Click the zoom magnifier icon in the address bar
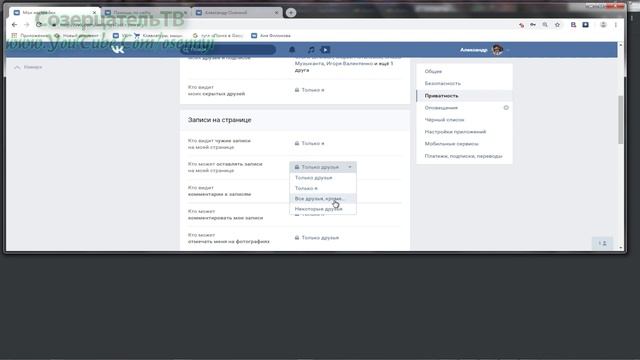Viewport: 640px width, 360px height. (545, 25)
